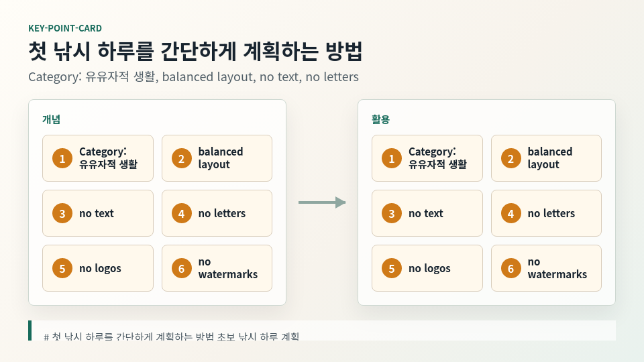Select no letters card in the 활용 panel
This screenshot has width=644, height=362.
click(546, 213)
